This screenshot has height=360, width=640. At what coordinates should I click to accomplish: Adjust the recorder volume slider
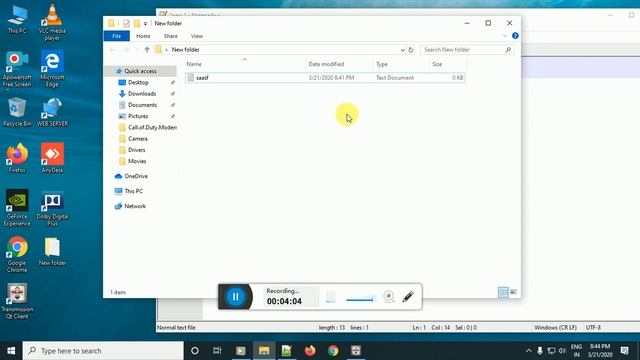pyautogui.click(x=360, y=299)
